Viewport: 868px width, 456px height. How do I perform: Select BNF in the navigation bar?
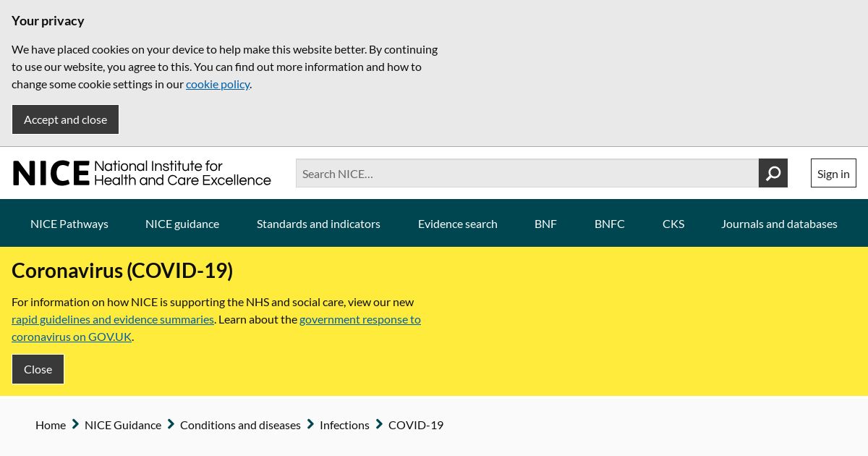point(545,224)
